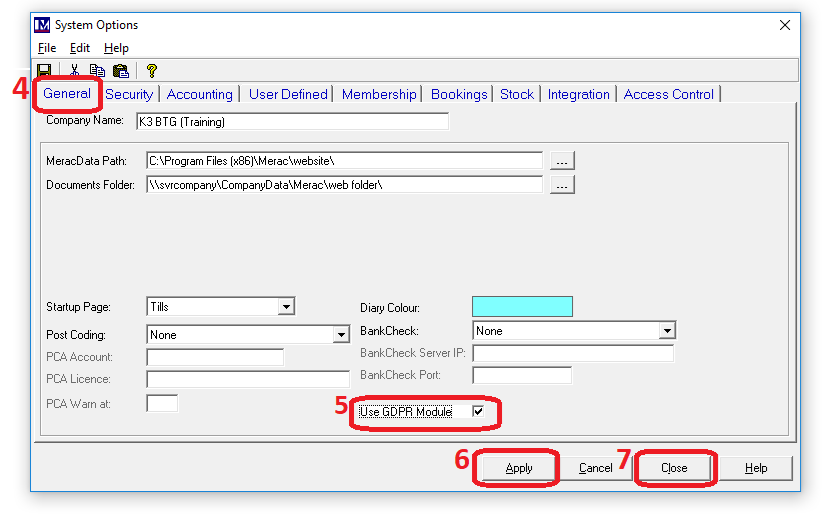Click the Apply button
The image size is (823, 515).
click(x=519, y=468)
